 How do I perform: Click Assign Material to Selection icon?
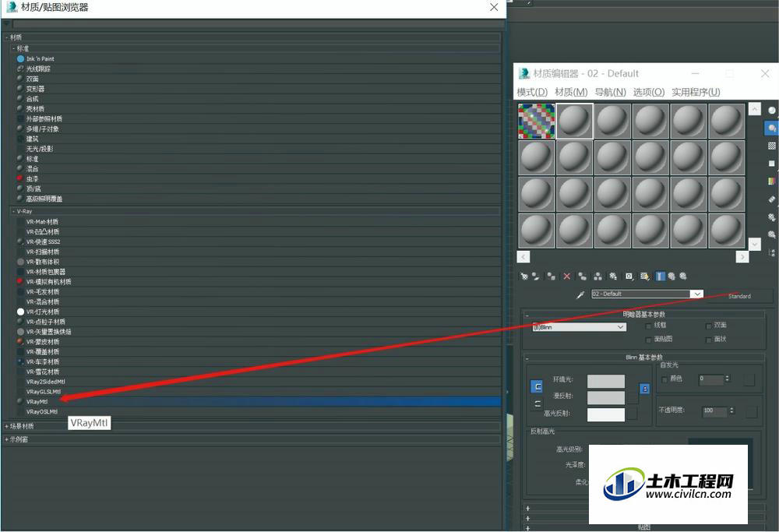point(551,277)
